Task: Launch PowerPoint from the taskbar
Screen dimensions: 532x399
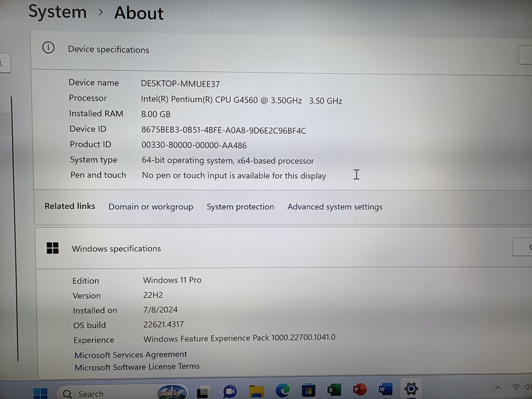Action: click(x=359, y=389)
